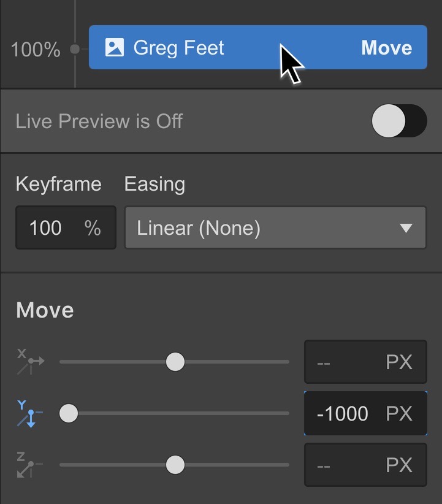442x504 pixels.
Task: Click the 100% timeline keyframe dot
Action: point(75,49)
